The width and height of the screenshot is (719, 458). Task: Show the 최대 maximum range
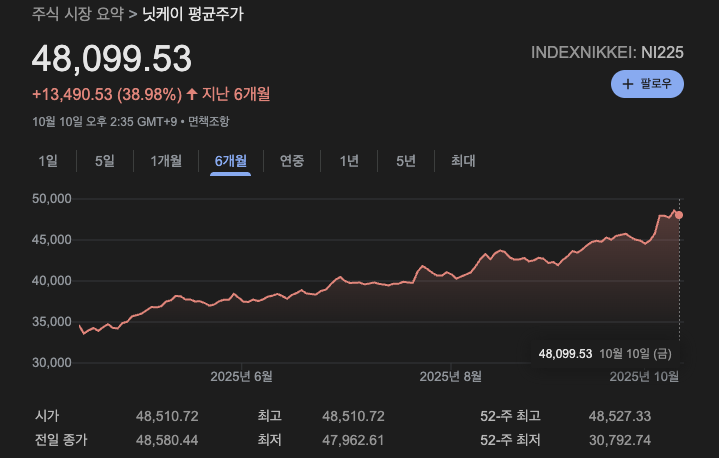(x=463, y=161)
